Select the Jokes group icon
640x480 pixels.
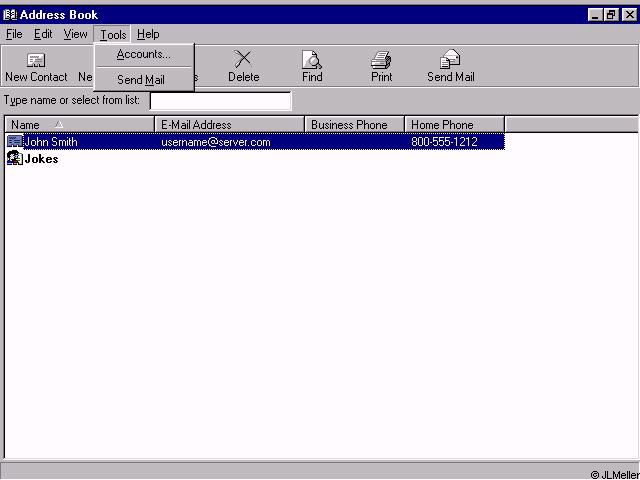14,159
